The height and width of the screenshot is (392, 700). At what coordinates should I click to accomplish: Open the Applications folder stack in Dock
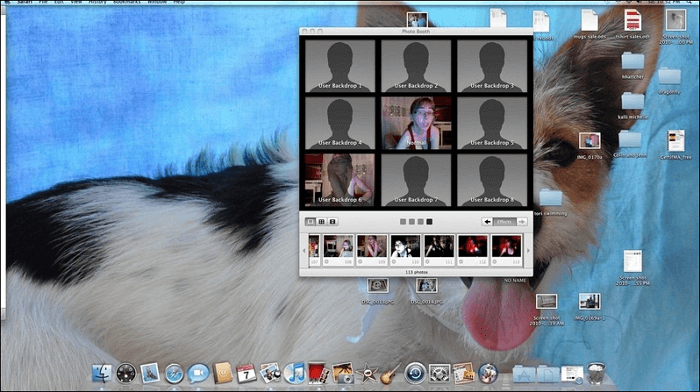pos(524,374)
